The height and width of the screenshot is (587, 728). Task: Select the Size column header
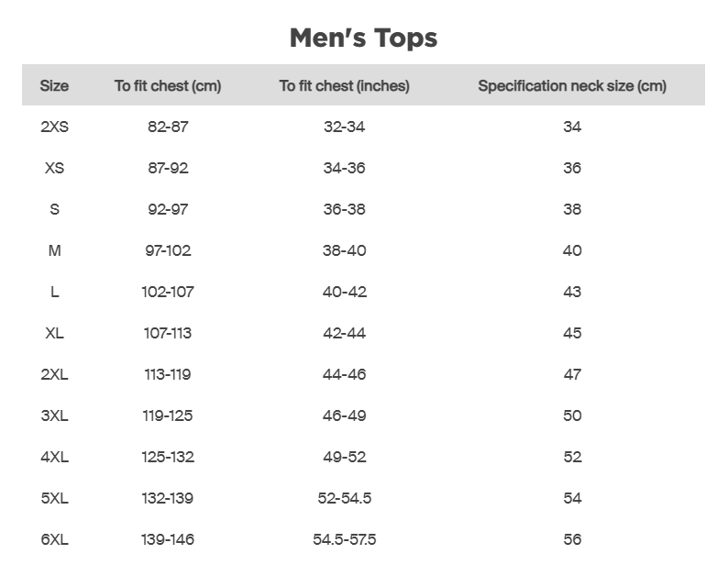54,85
